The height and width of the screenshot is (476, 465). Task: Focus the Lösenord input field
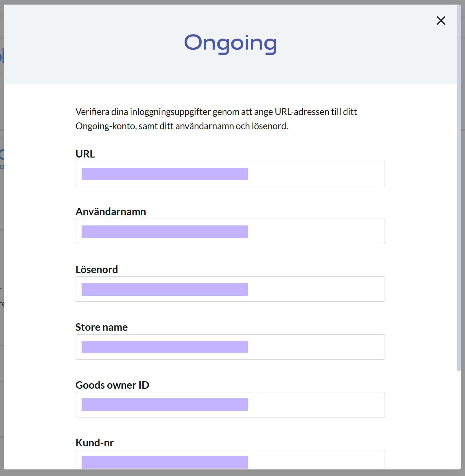[230, 289]
